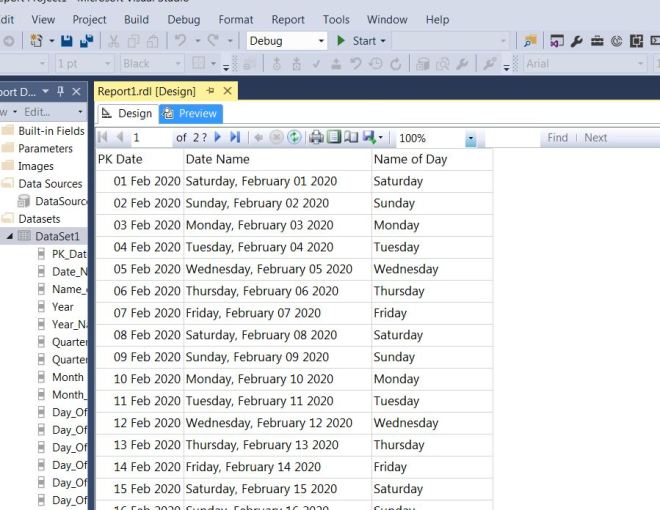Click the Save All icon
The width and height of the screenshot is (660, 510).
[x=86, y=41]
